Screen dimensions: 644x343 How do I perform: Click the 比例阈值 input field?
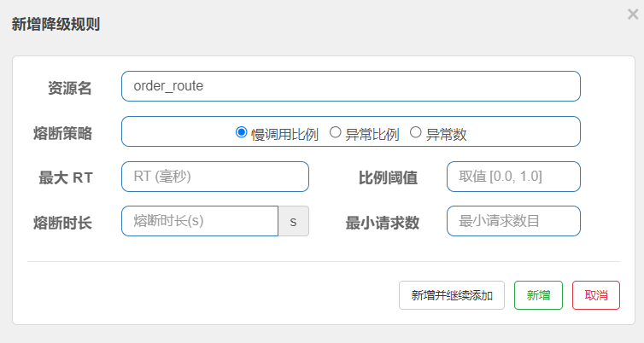(512, 177)
